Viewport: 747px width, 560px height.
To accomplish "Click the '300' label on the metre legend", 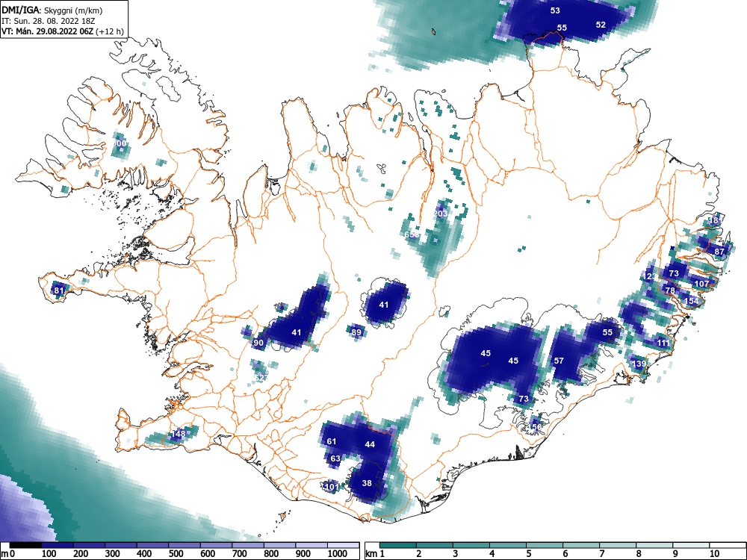I will pyautogui.click(x=113, y=553).
